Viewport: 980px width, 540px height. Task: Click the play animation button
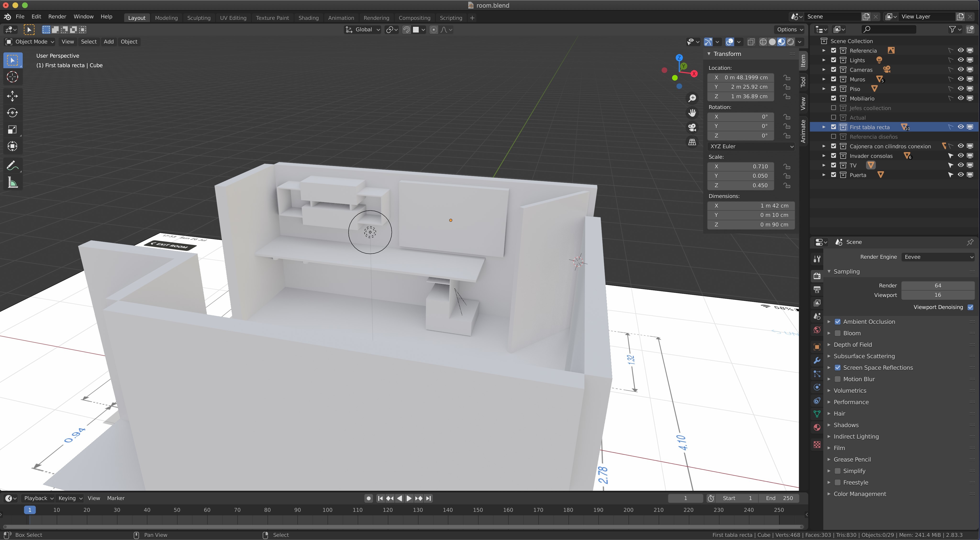(x=409, y=498)
